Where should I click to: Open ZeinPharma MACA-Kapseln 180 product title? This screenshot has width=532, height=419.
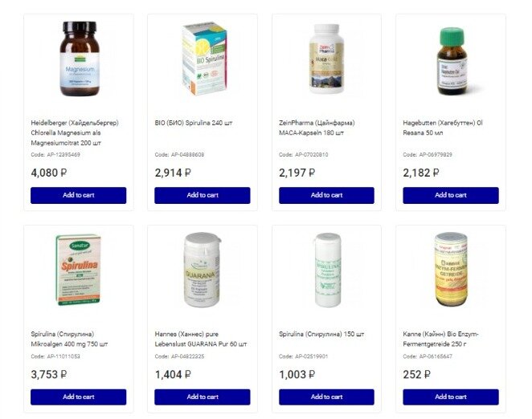[x=317, y=128]
